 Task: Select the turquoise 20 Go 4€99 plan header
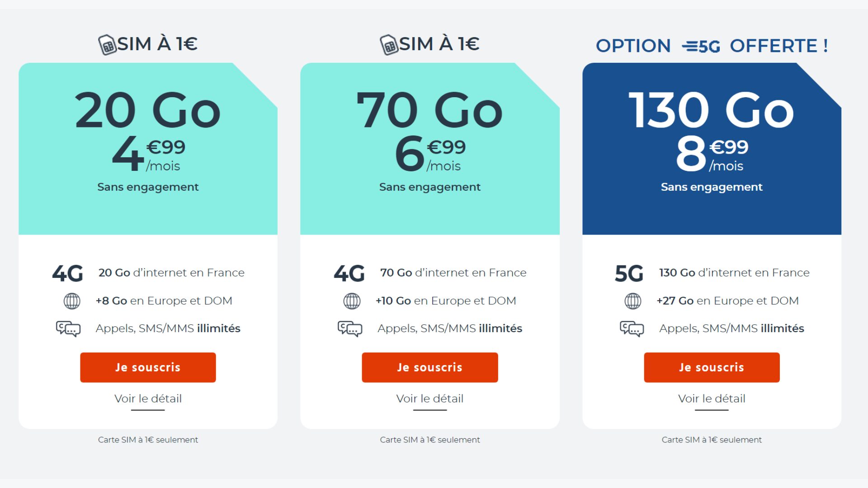point(148,149)
